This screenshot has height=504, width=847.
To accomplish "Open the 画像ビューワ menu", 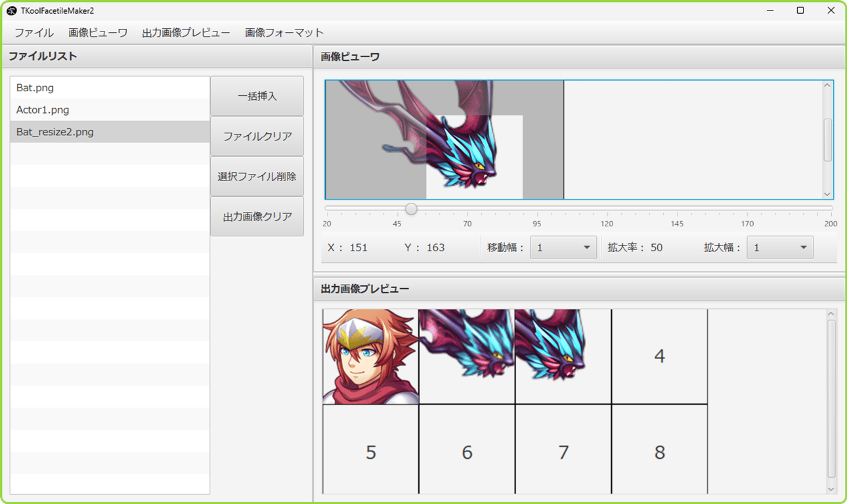I will 97,32.
